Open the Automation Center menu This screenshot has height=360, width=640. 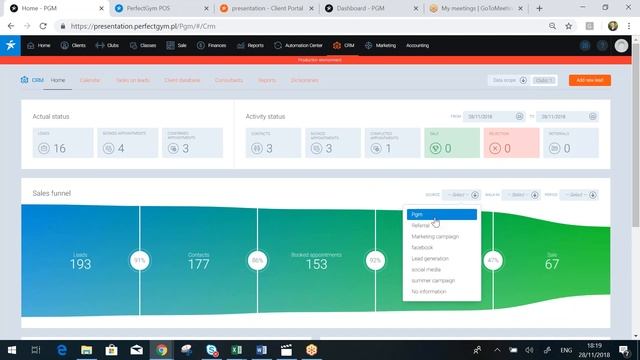[298, 45]
